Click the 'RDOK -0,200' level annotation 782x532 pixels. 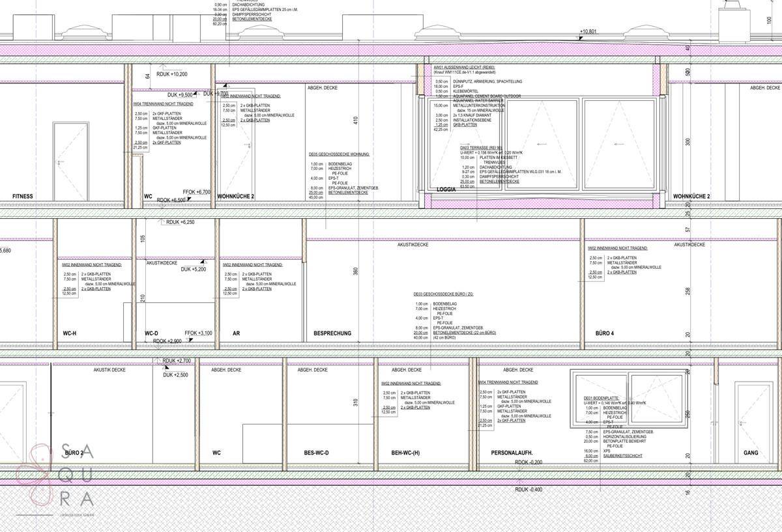coord(530,462)
